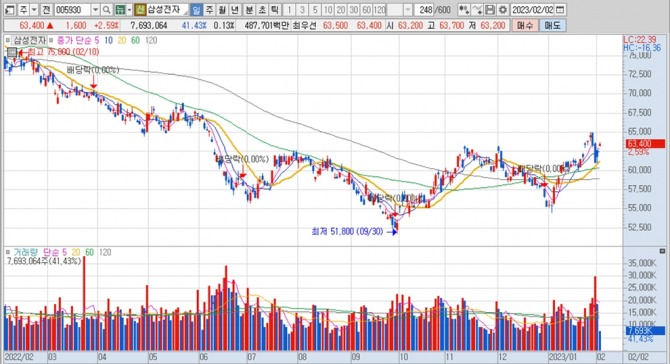Select the 년 yearly chart tab
Screen dimensions: 670x364
[235, 9]
